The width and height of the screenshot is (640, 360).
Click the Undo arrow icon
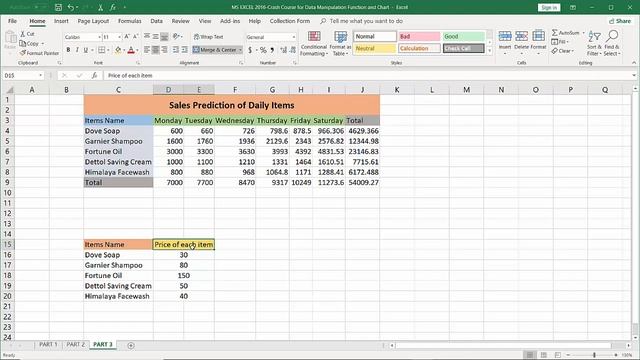coord(71,7)
